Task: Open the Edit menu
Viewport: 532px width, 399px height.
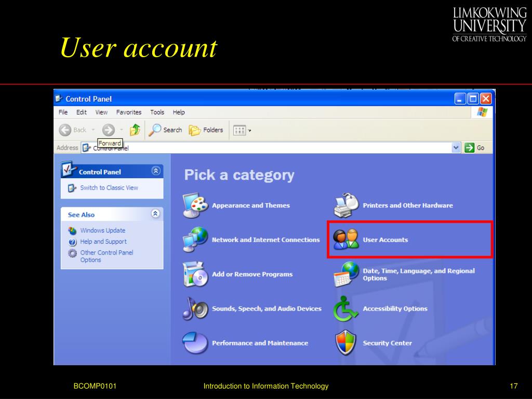Action: tap(82, 112)
